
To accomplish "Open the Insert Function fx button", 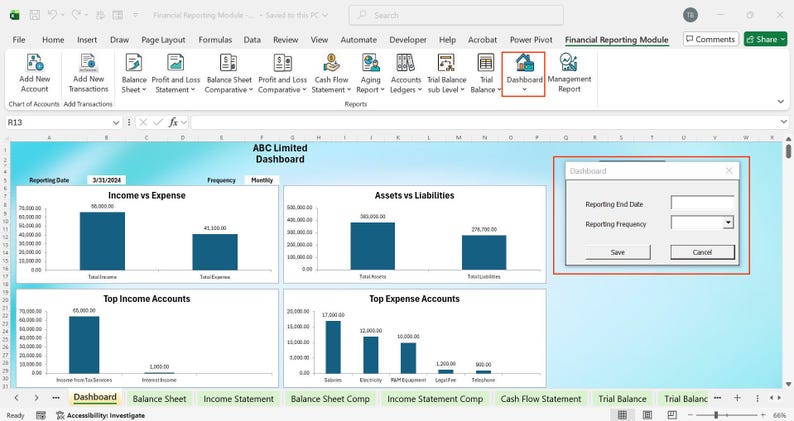I will 173,122.
